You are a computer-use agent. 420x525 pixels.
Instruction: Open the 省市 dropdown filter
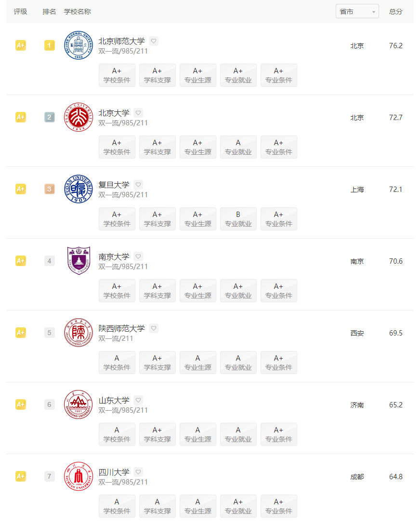coord(357,12)
